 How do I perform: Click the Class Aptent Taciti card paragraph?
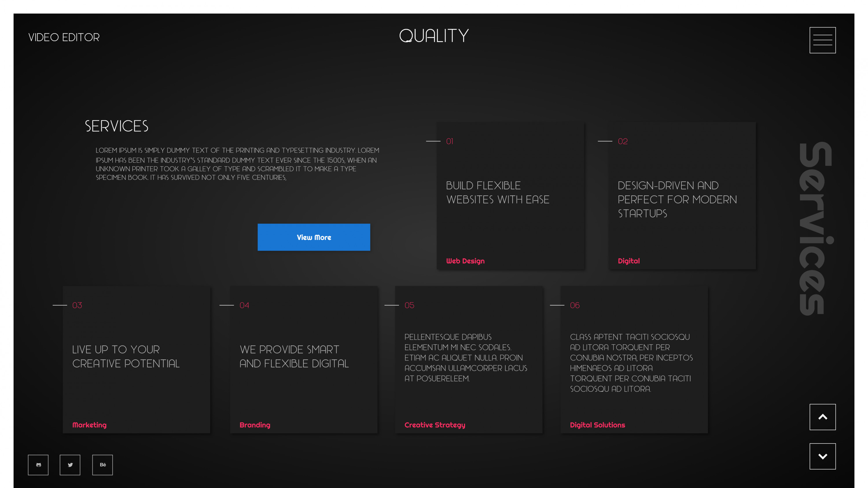[x=631, y=363]
